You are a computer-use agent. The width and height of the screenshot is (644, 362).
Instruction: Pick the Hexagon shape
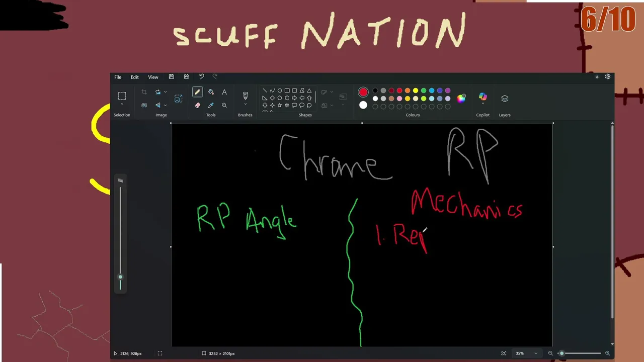coord(287,98)
